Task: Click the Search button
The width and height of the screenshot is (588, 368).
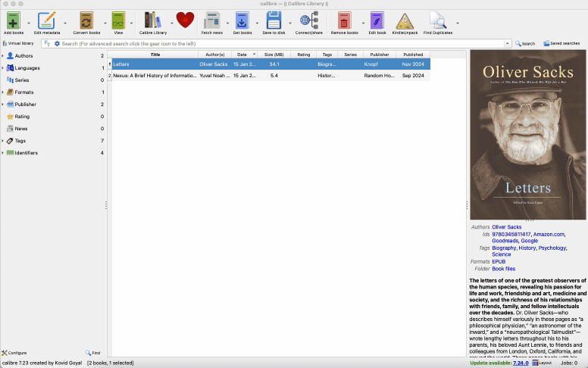Action: pyautogui.click(x=525, y=43)
